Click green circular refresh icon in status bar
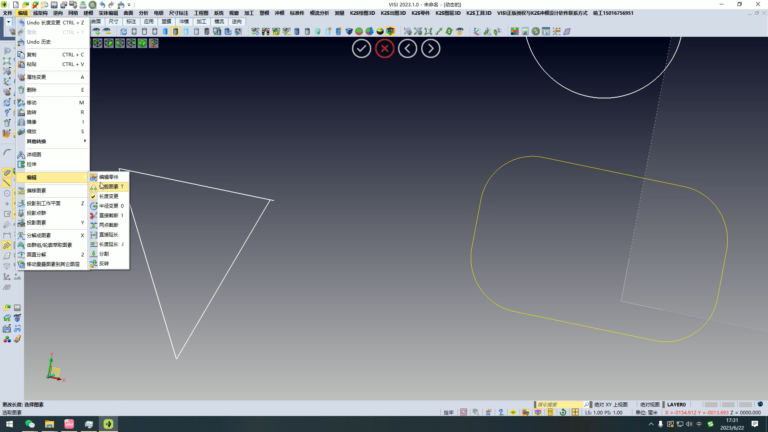 click(563, 412)
